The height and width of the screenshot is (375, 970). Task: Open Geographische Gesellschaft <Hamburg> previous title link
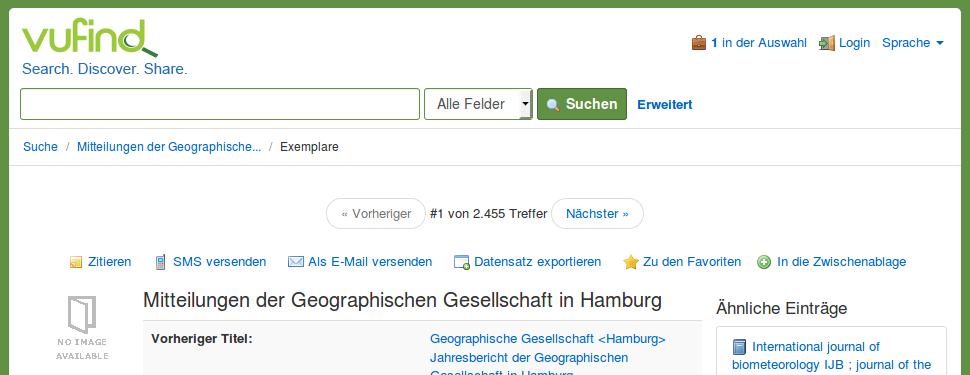[x=547, y=339]
